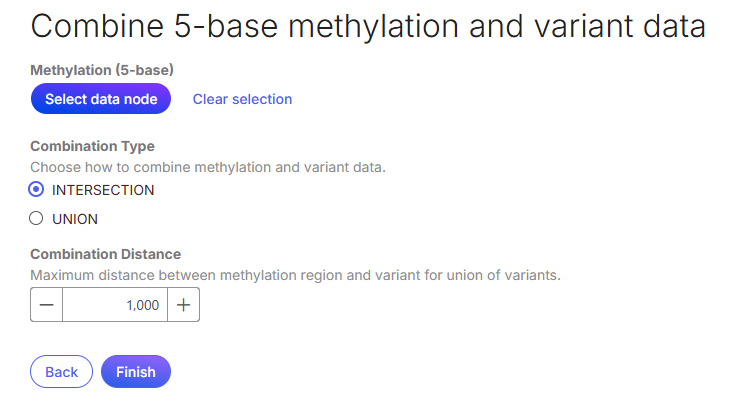The height and width of the screenshot is (409, 736).
Task: Click the 1,000 value in the stepper
Action: point(143,305)
